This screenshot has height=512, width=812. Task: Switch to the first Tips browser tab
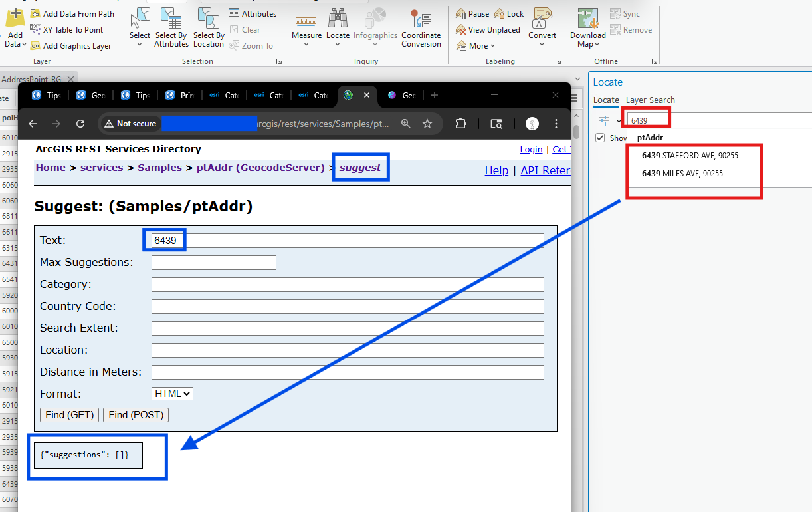(x=46, y=95)
